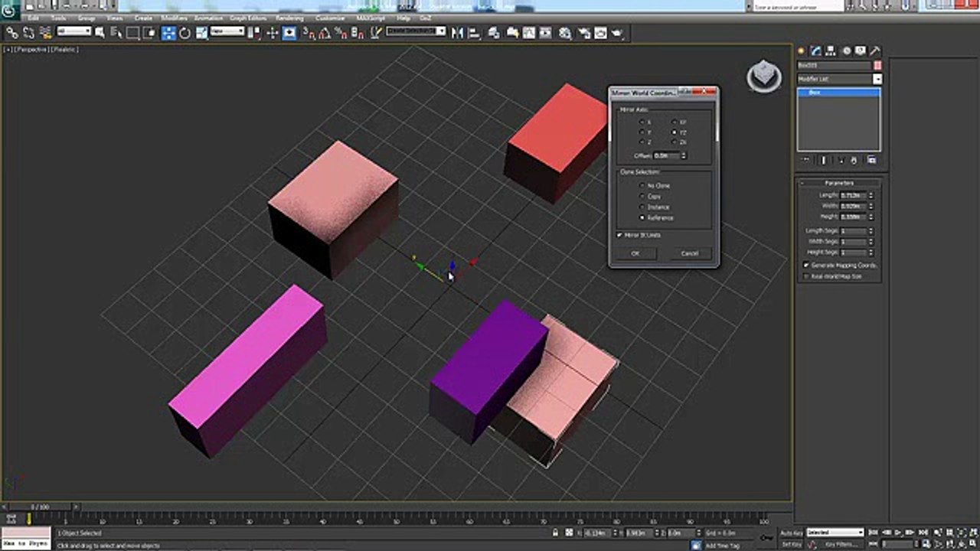Select Y mirror axis radio button
This screenshot has width=980, height=551.
click(x=642, y=132)
